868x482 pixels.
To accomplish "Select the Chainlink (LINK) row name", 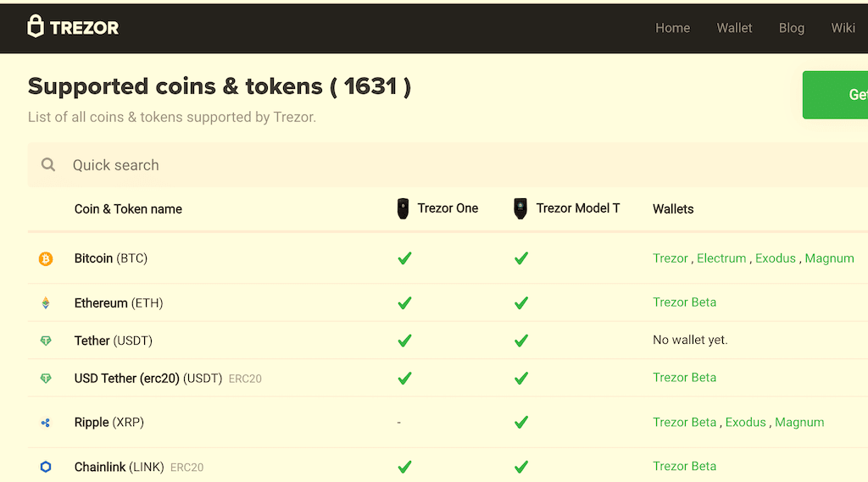I will pos(119,467).
